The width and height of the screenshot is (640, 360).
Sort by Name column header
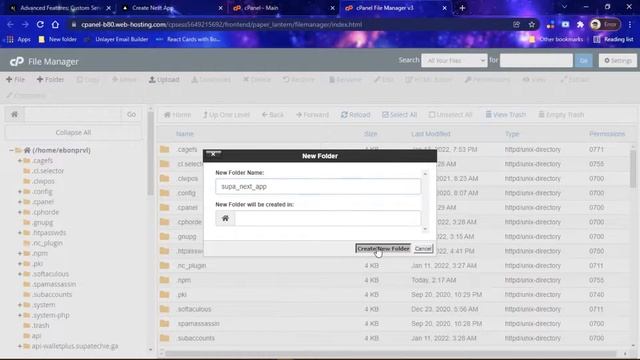coord(185,134)
